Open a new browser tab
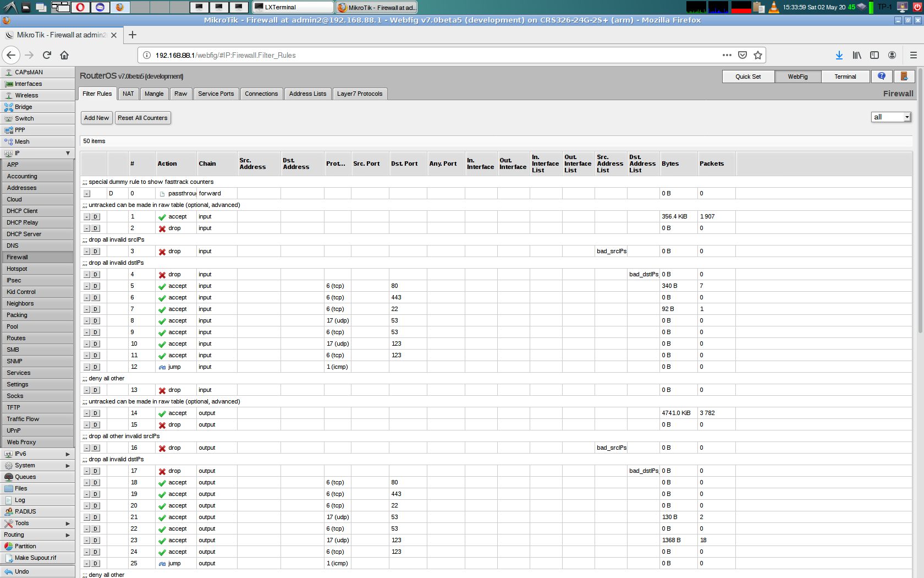Viewport: 924px width, 578px height. (x=133, y=35)
